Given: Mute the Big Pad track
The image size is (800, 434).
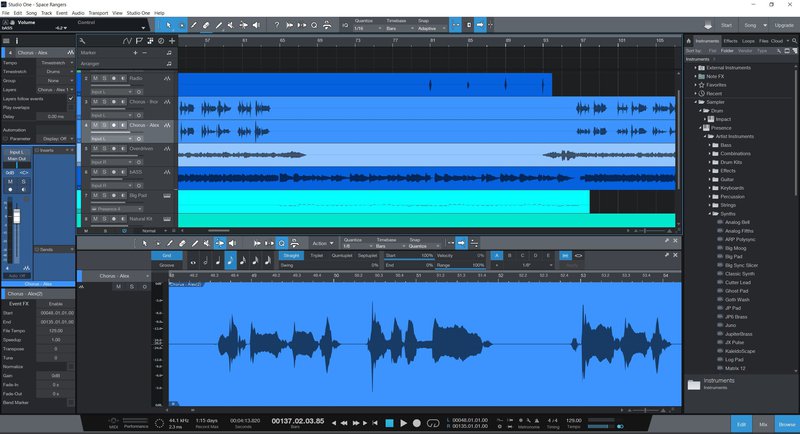Looking at the screenshot, I should pos(95,195).
